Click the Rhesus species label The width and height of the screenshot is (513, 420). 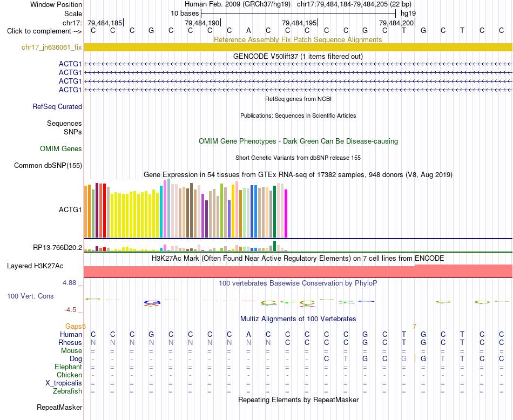click(70, 342)
